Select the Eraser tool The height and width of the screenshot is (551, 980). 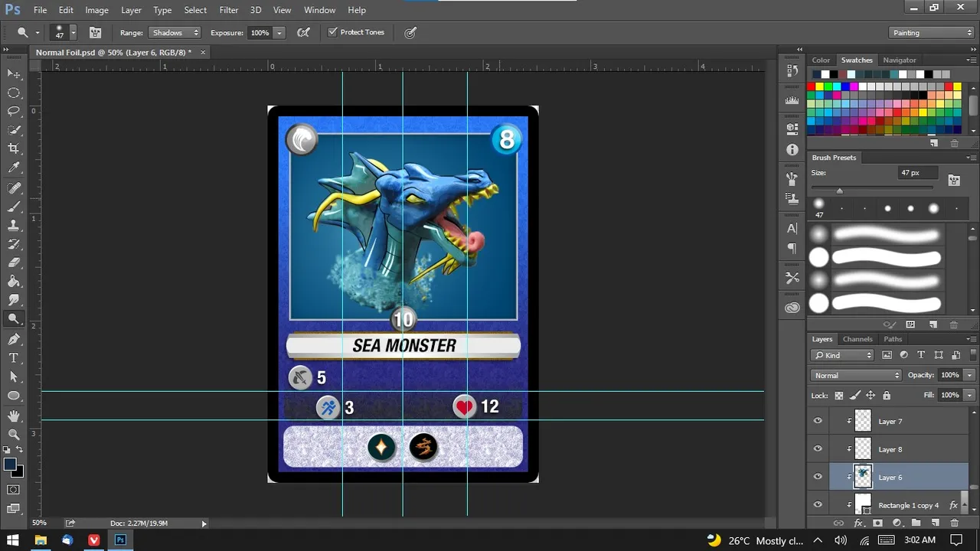(14, 263)
